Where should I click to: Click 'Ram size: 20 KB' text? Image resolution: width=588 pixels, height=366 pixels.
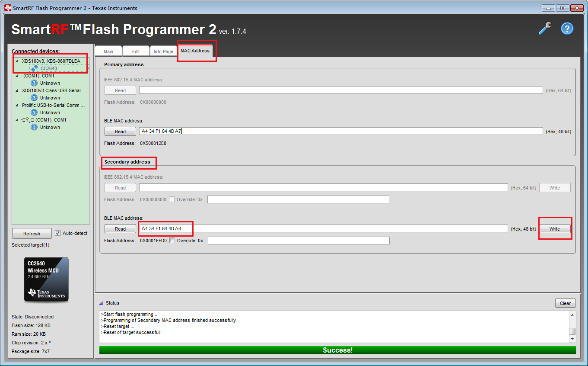coord(29,334)
